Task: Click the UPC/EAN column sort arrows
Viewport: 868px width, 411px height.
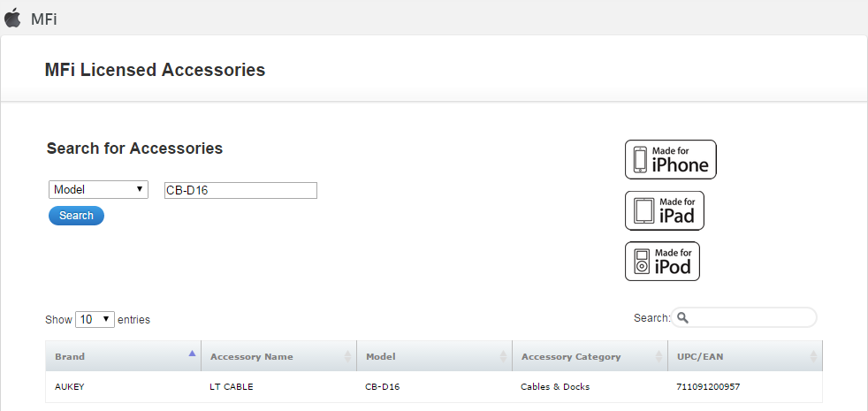Action: pos(813,356)
